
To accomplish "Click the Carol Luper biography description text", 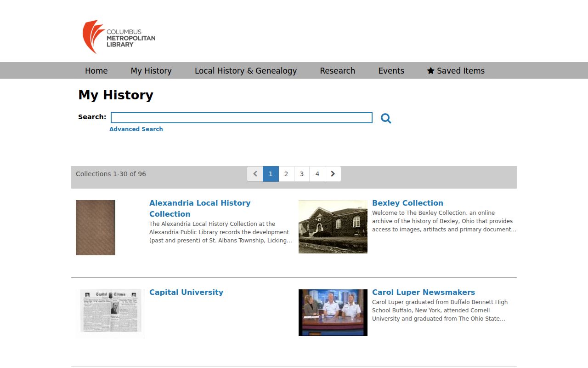I will (440, 310).
